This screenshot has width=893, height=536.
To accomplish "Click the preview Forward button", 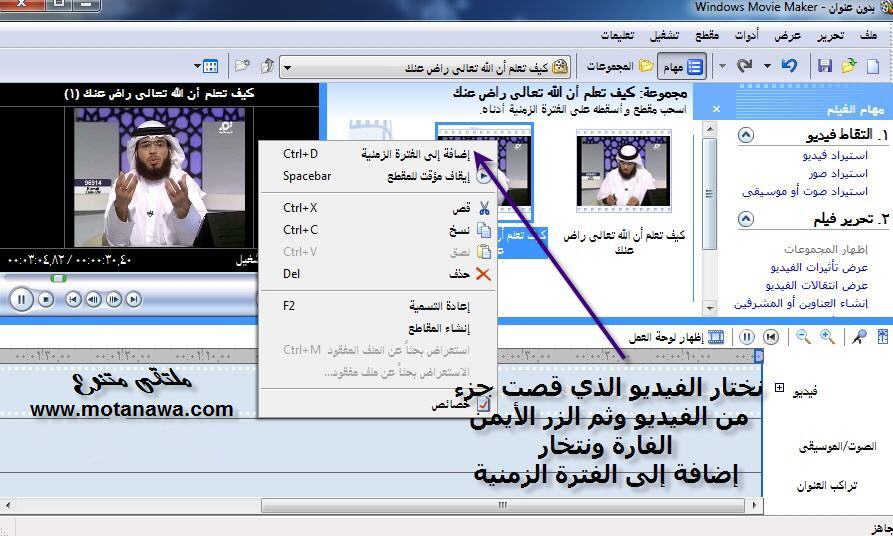I will tap(134, 300).
